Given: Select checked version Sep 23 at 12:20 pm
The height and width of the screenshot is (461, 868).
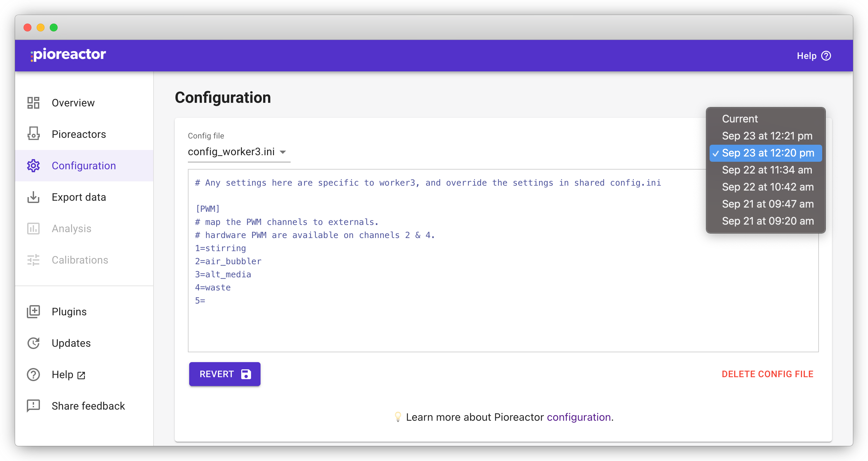Looking at the screenshot, I should (766, 153).
